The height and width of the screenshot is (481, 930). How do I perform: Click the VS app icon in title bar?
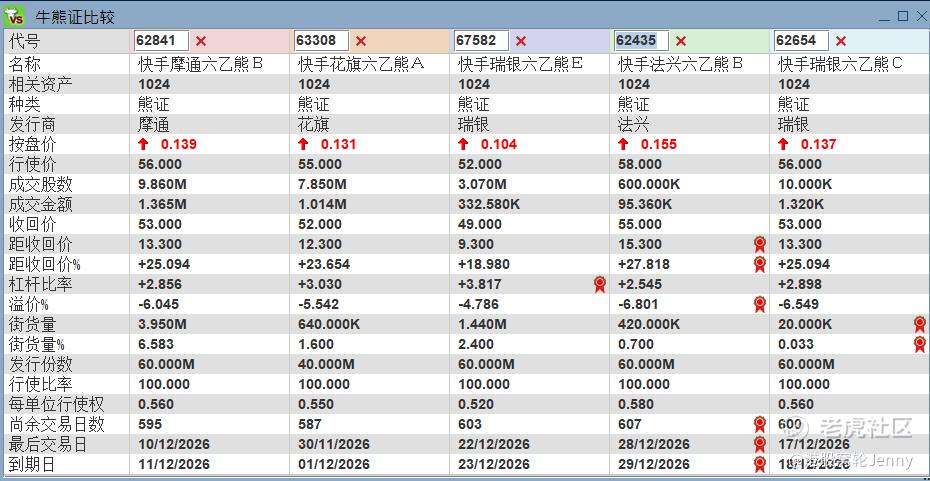tap(14, 15)
